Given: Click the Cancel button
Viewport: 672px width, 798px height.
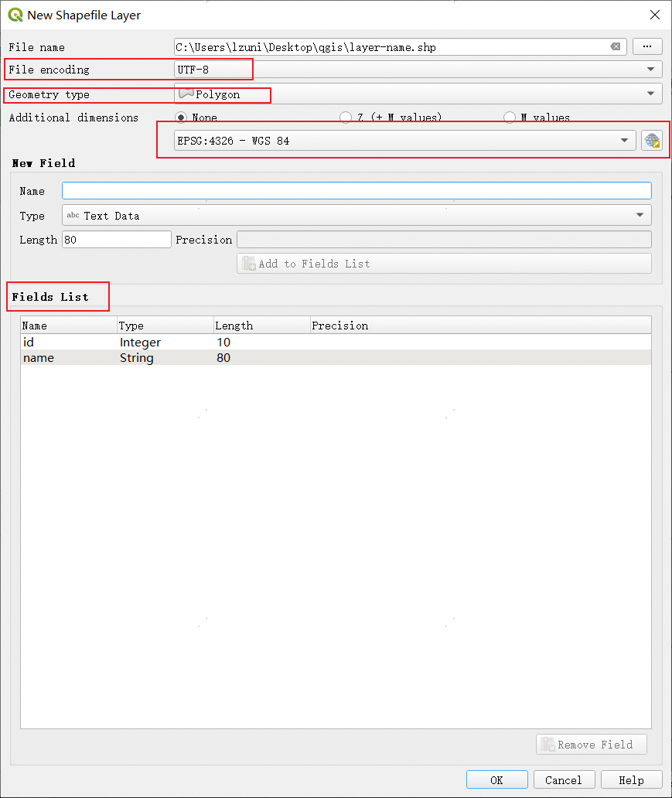Looking at the screenshot, I should (x=563, y=779).
